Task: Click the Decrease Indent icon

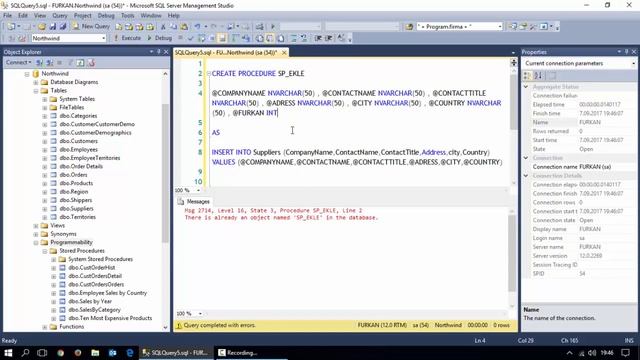Action: [x=318, y=38]
